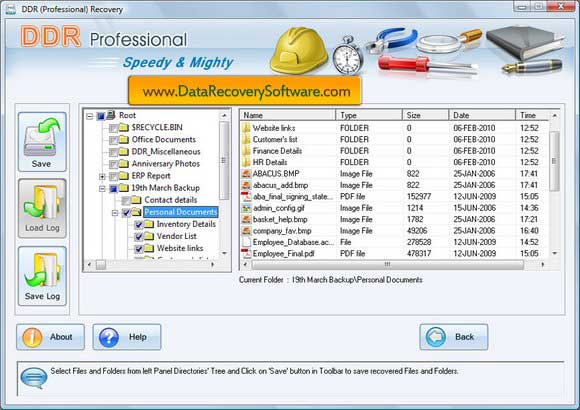
Task: Toggle the Office Documents checkbox
Action: [114, 141]
